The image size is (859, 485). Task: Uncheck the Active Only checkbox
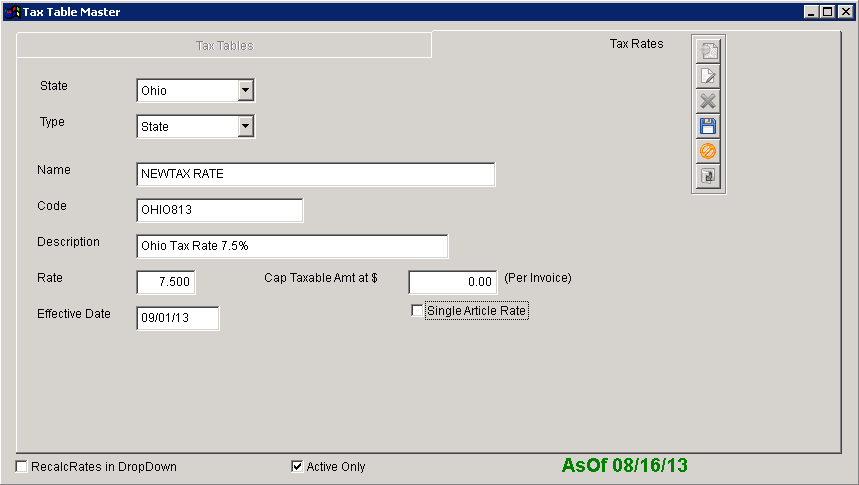click(297, 466)
